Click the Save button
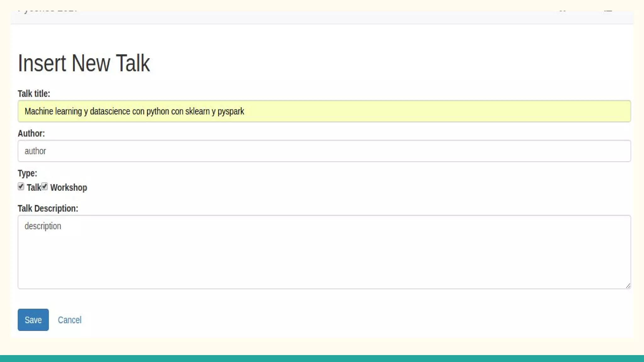Screen dimensions: 644x362 coord(33,320)
